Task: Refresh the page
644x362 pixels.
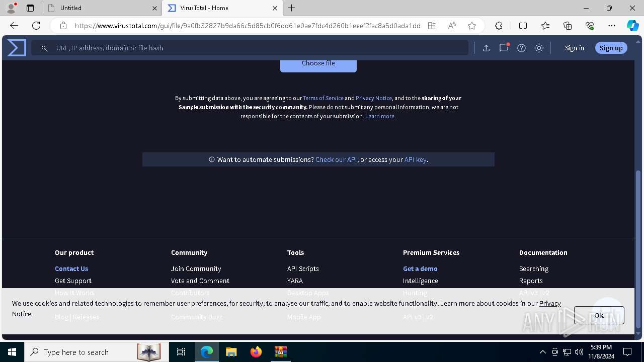Action: [x=36, y=26]
